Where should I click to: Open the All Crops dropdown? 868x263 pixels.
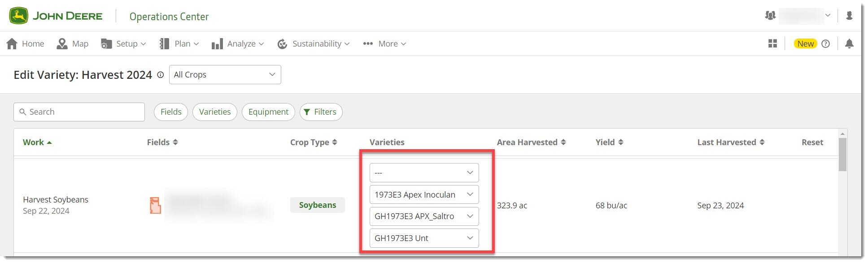225,74
